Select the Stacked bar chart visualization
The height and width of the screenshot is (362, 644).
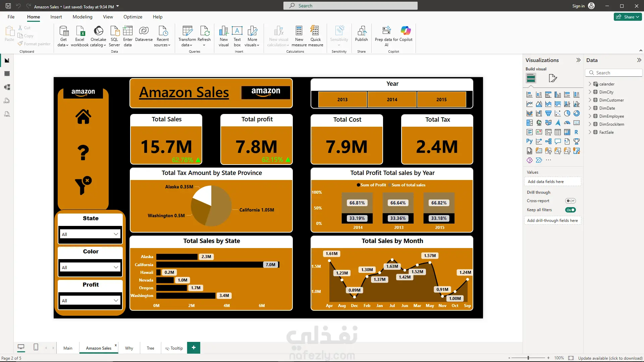tap(530, 95)
